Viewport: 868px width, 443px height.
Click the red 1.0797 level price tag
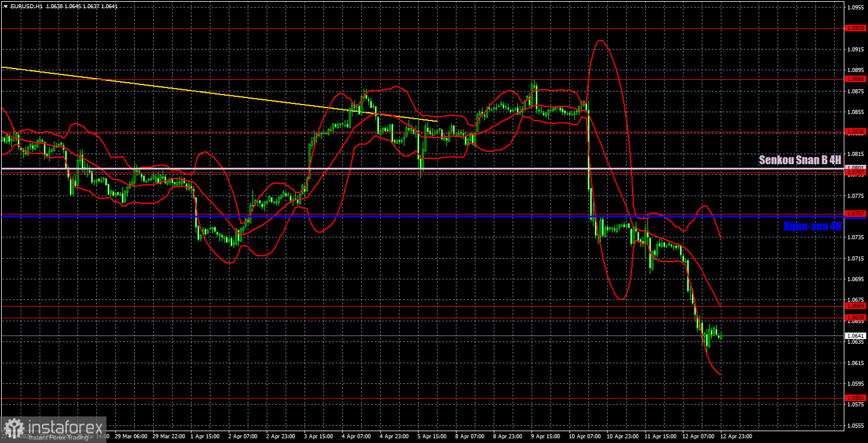856,173
